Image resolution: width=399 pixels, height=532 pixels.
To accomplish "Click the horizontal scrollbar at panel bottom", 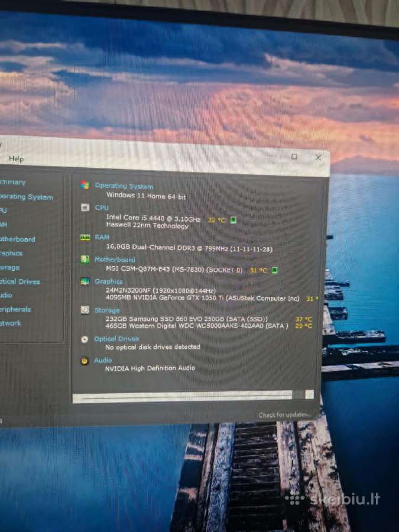I will point(193,396).
